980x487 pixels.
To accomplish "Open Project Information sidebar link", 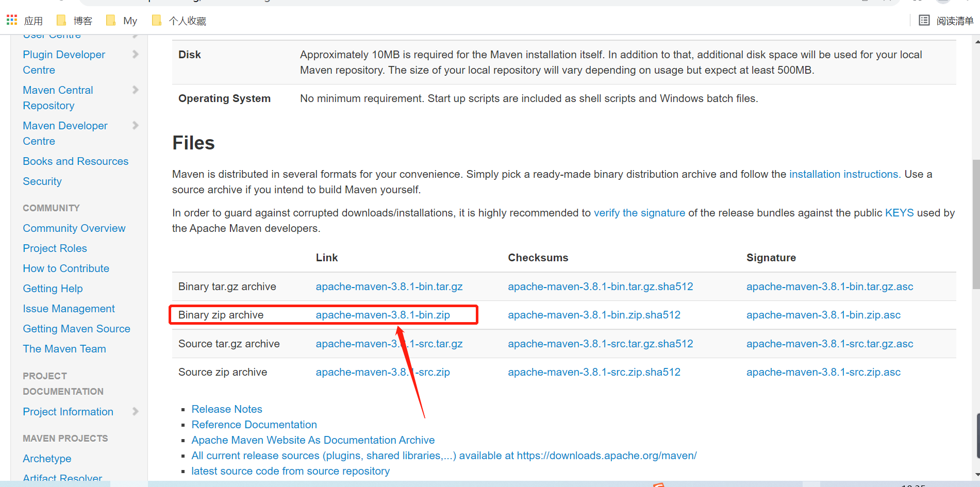I will [68, 412].
